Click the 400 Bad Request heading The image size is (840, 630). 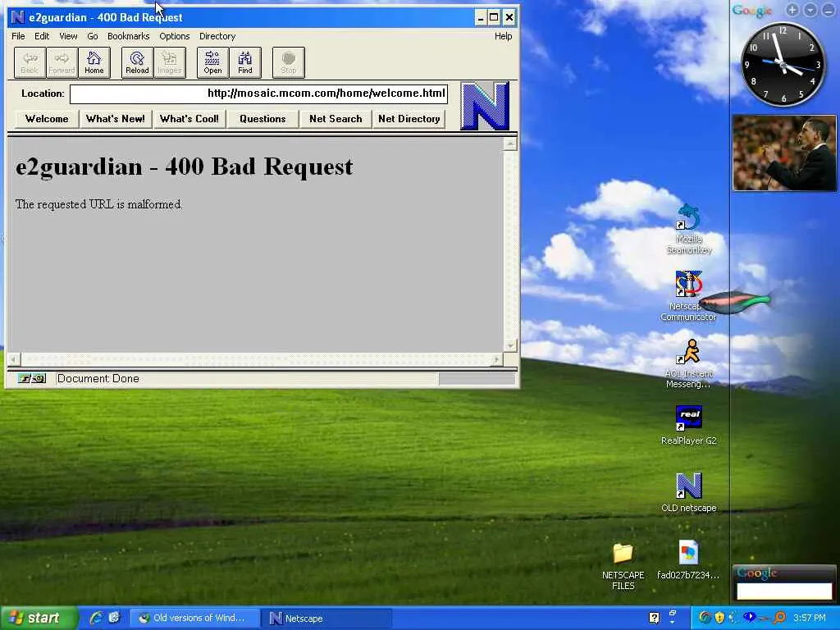pos(185,167)
